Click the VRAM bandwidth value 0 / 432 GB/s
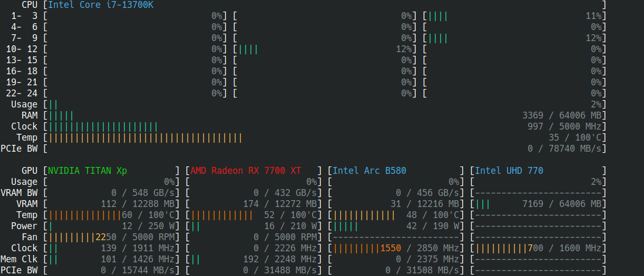This screenshot has width=644, height=276. 285,193
